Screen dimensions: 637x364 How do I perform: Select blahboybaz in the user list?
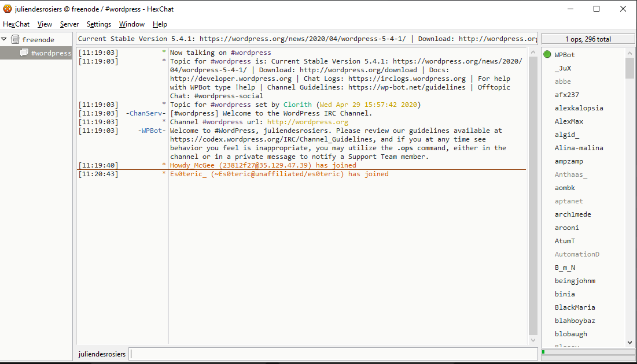pyautogui.click(x=575, y=321)
